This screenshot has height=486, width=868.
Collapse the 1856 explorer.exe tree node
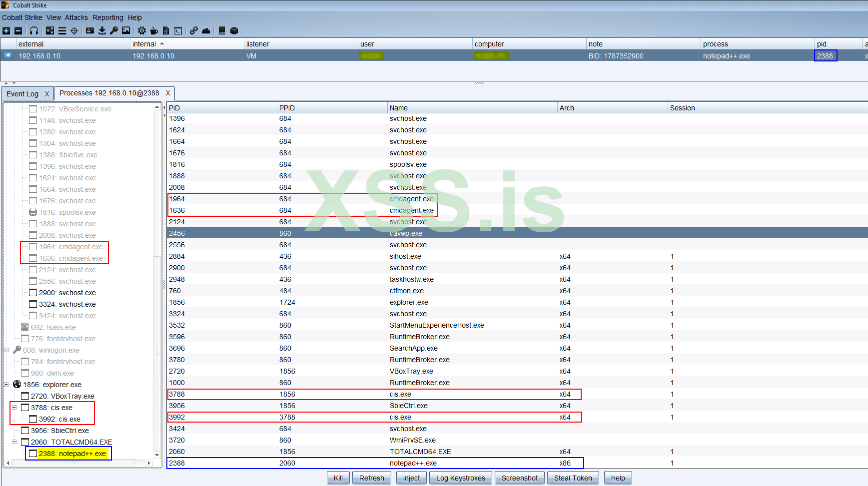(6, 385)
